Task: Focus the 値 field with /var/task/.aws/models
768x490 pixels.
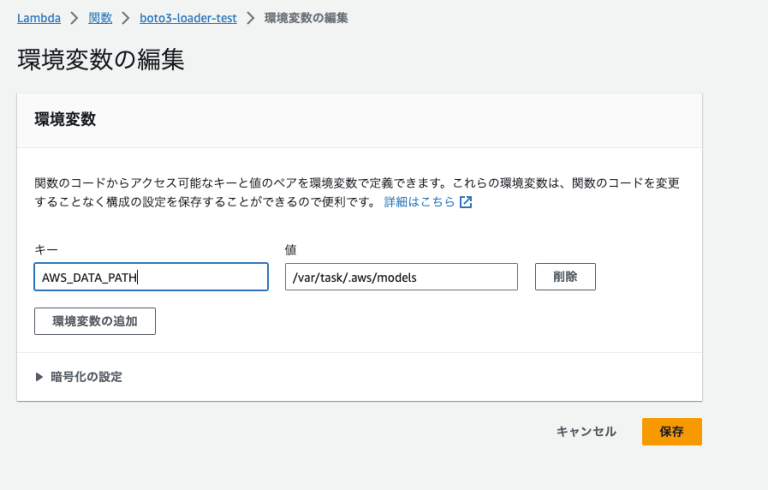Action: click(401, 277)
